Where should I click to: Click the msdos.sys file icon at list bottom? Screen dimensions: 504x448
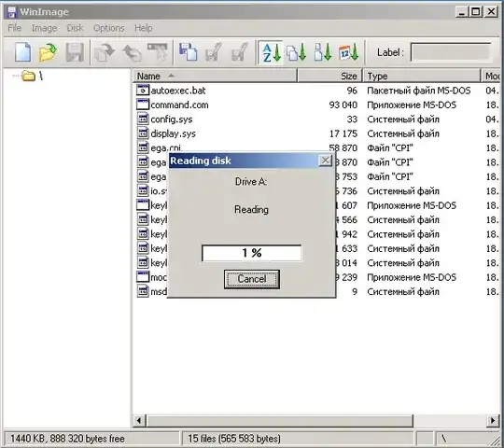[143, 291]
